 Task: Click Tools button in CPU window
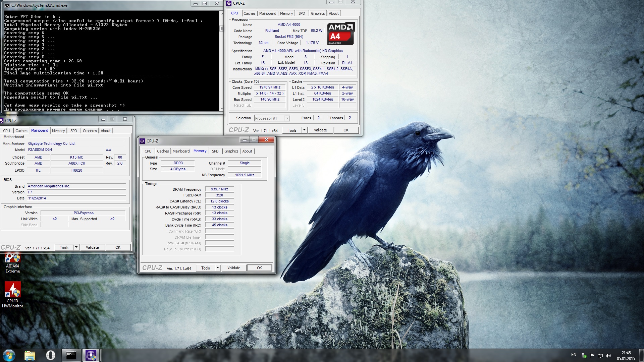click(x=292, y=130)
